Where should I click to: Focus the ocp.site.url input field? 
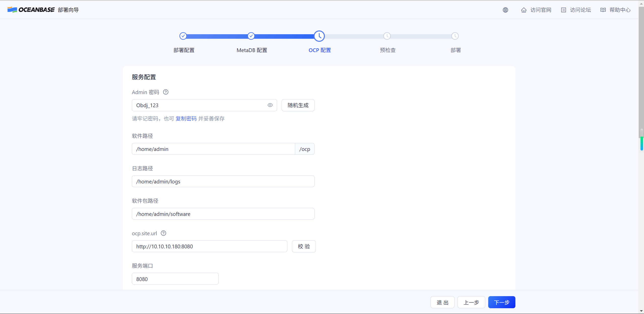210,246
